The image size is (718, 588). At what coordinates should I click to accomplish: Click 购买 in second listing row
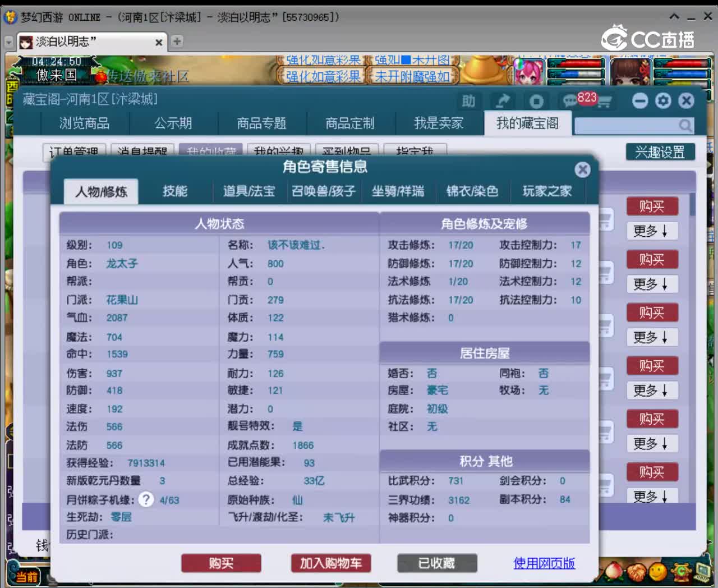[x=652, y=260]
